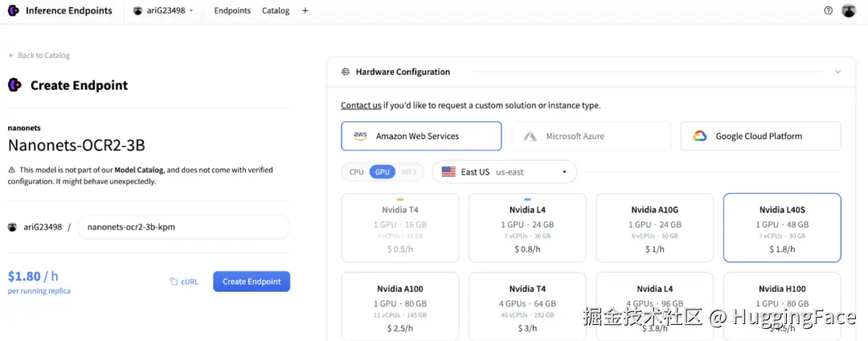Open the Catalog tab
The height and width of the screenshot is (341, 868).
coord(276,10)
